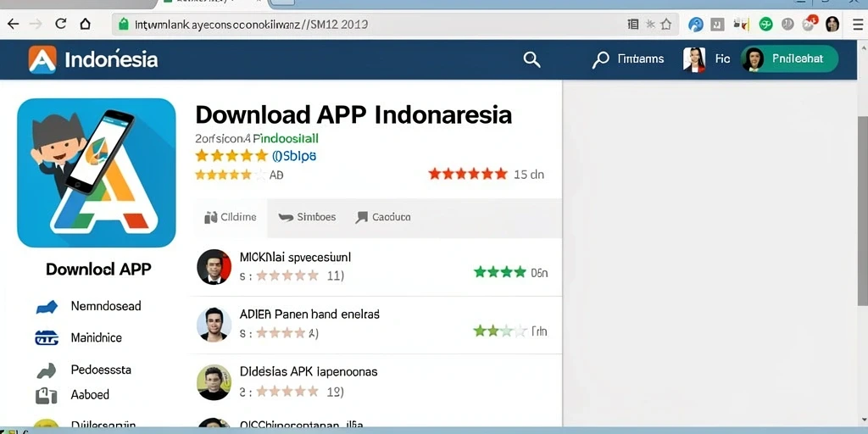Click the MICKNlai reviewer avatar
The image size is (868, 434).
click(x=214, y=267)
